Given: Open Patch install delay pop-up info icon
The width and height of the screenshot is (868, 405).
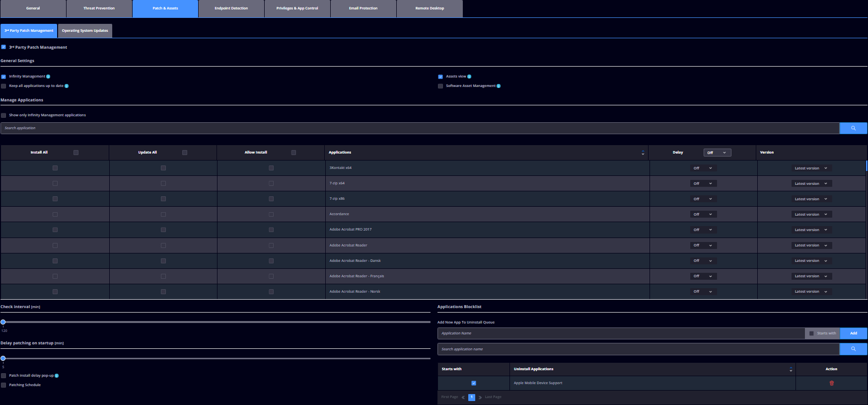Looking at the screenshot, I should 57,376.
